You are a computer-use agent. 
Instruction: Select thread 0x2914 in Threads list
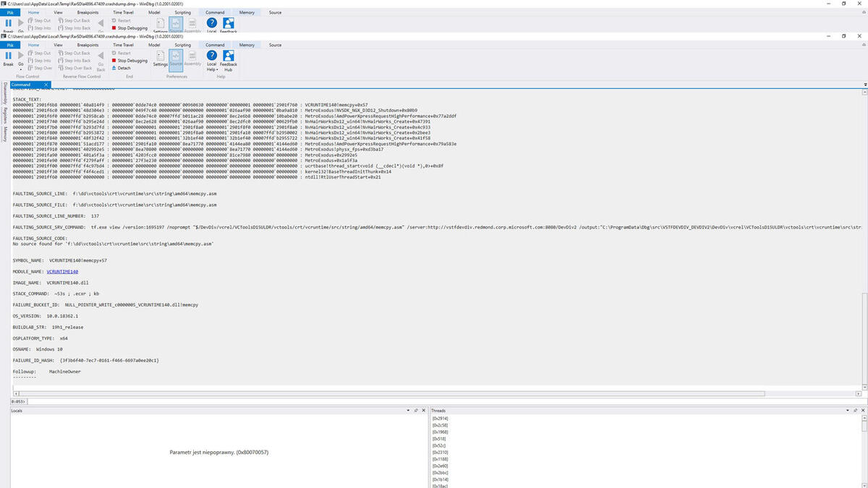440,419
